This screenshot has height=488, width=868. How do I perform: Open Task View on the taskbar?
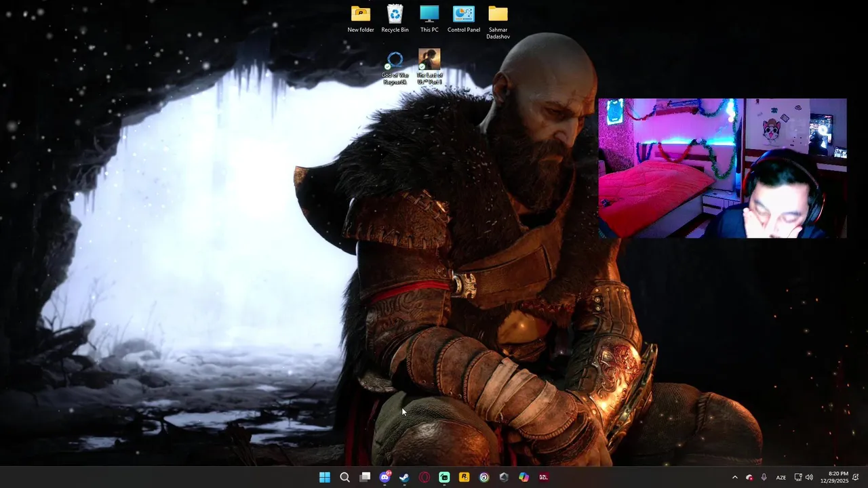pyautogui.click(x=365, y=477)
